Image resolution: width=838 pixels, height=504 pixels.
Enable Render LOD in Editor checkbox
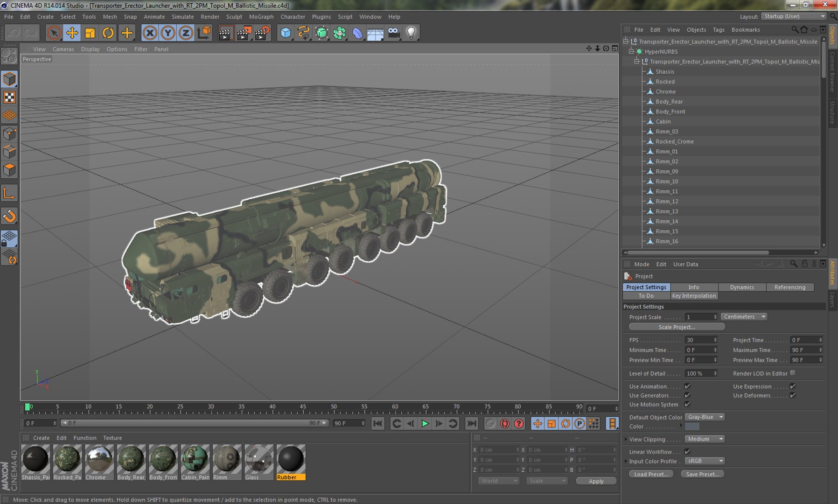(793, 373)
